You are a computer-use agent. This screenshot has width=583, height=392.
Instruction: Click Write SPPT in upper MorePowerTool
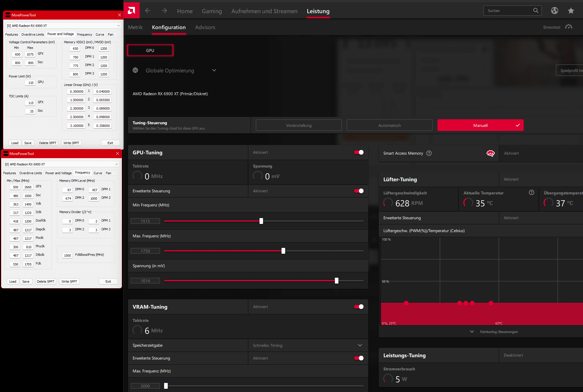(71, 143)
